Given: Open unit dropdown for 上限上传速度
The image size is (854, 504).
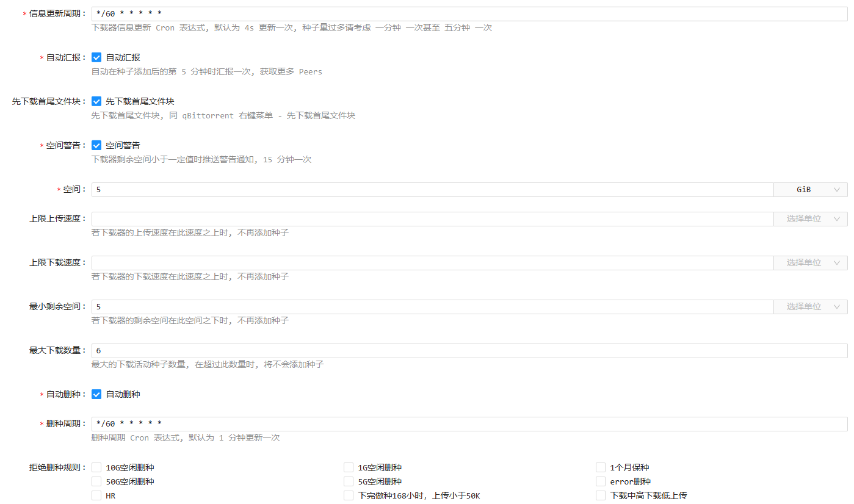Looking at the screenshot, I should pos(810,218).
